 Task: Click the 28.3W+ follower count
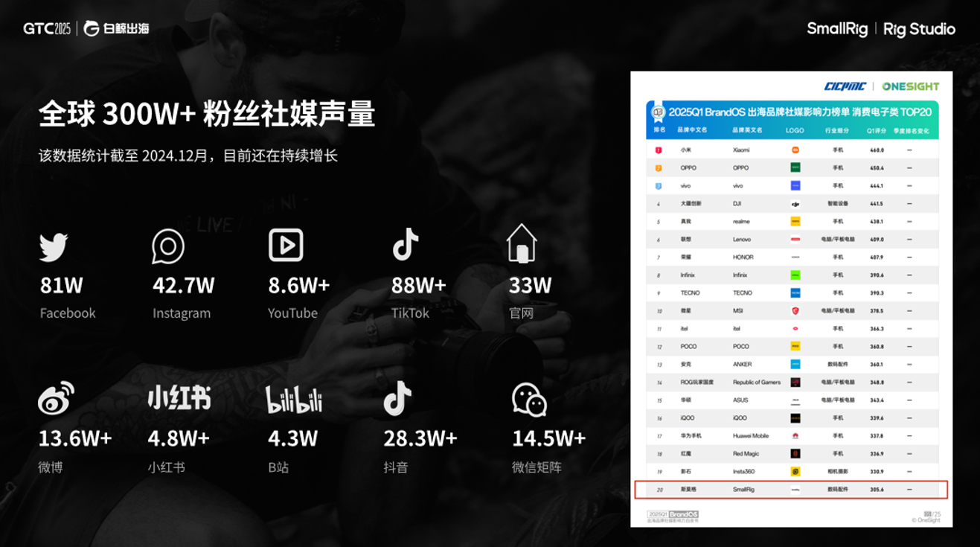click(x=420, y=438)
